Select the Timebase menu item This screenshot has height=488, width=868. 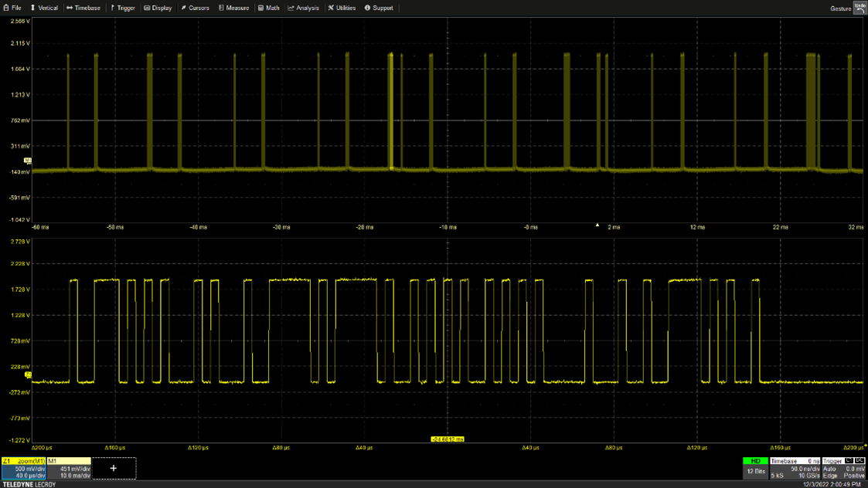point(82,8)
